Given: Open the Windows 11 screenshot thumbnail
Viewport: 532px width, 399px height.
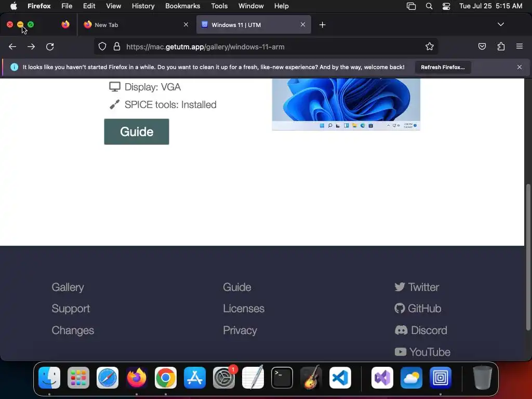Looking at the screenshot, I should pyautogui.click(x=346, y=104).
